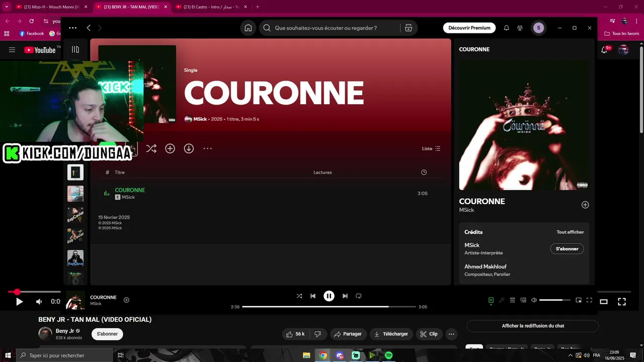The width and height of the screenshot is (644, 362).
Task: Open more options for COURONNE single
Action: pyautogui.click(x=208, y=148)
